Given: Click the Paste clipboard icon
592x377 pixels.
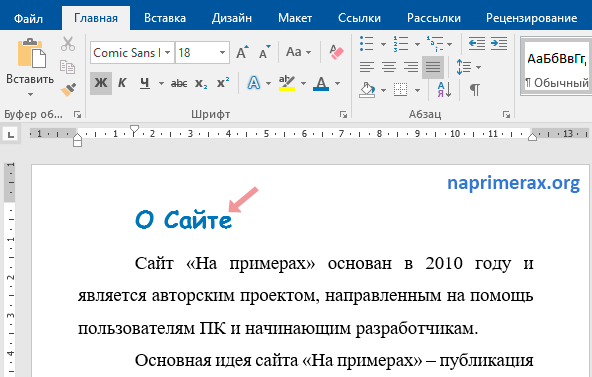Looking at the screenshot, I should click(32, 53).
